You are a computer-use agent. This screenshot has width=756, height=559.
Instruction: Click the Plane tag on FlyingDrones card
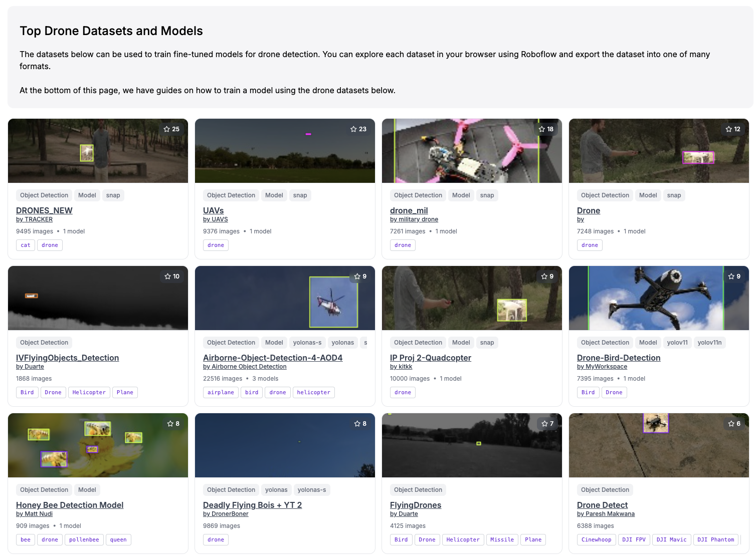point(533,540)
